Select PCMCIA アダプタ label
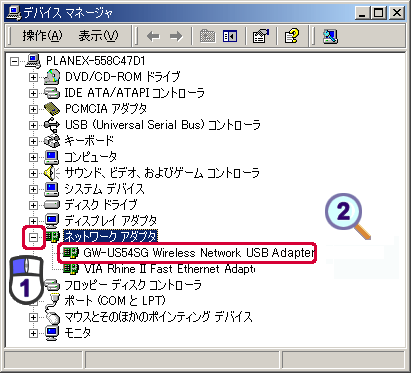The width and height of the screenshot is (411, 373). [106, 109]
